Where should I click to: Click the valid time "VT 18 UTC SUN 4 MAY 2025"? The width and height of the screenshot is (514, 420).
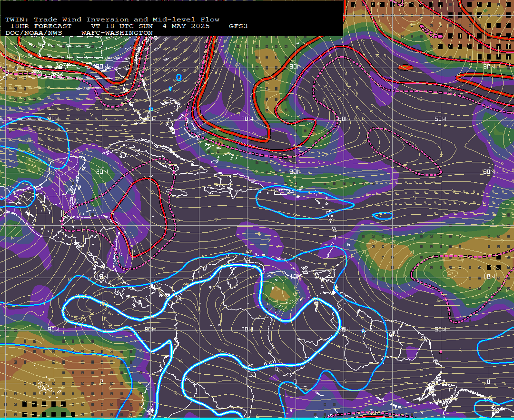click(x=150, y=26)
